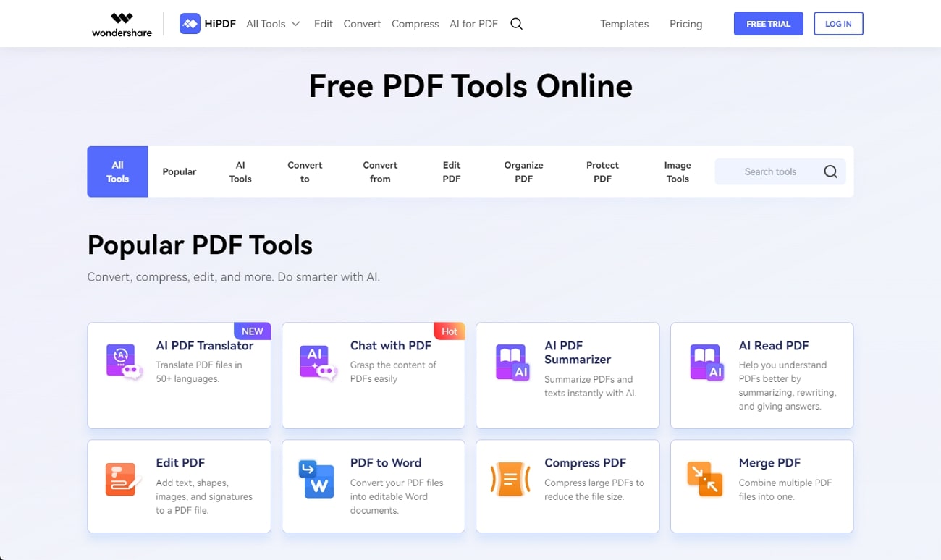Select the Edit PDF tab
The image size is (941, 560).
(x=452, y=171)
